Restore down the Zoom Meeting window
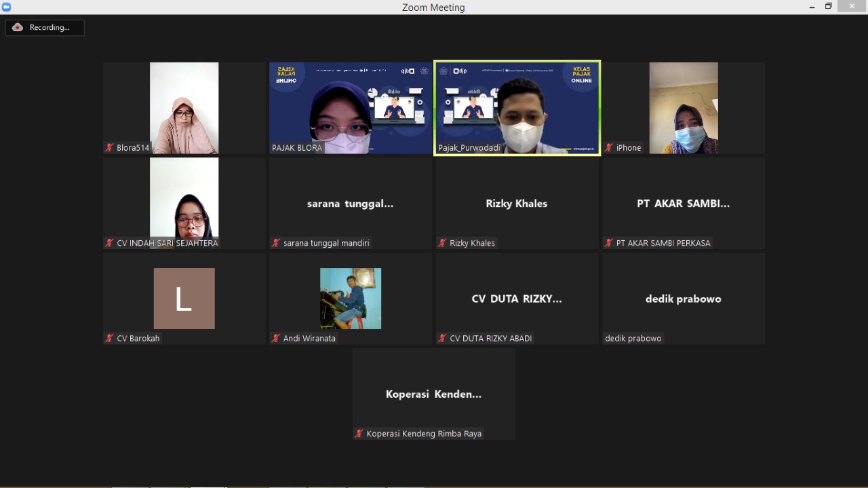This screenshot has width=868, height=488. coord(828,7)
